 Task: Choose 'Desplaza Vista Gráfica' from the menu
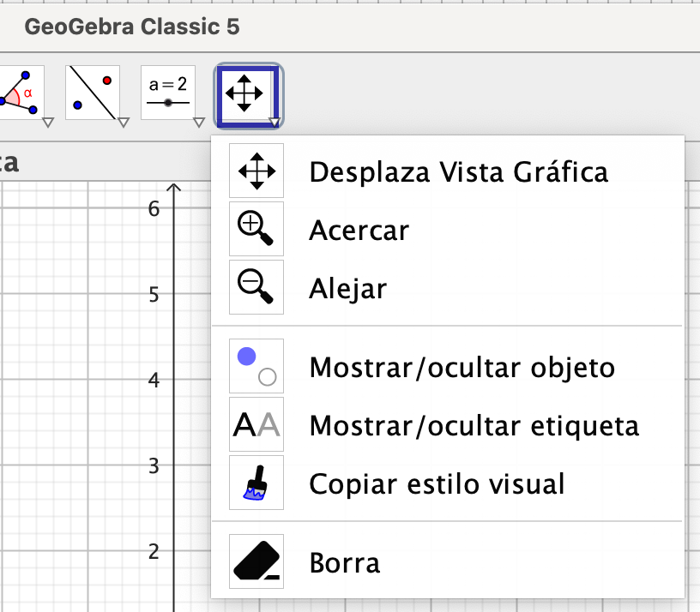[447, 171]
